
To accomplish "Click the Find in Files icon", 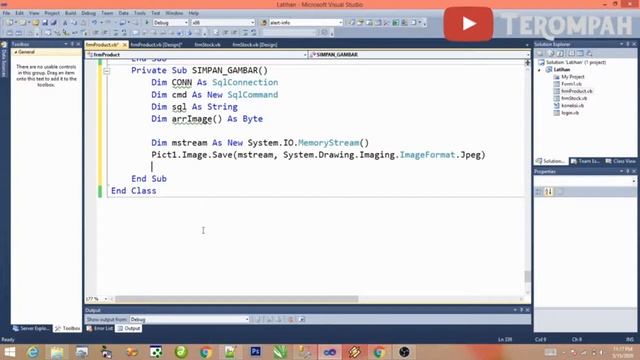I will [x=264, y=22].
